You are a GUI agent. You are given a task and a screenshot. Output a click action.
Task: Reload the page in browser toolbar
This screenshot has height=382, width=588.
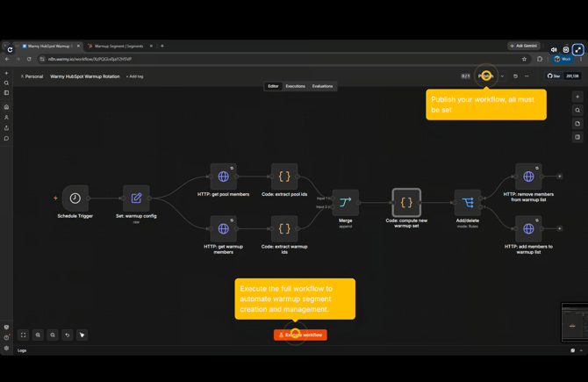[x=29, y=59]
